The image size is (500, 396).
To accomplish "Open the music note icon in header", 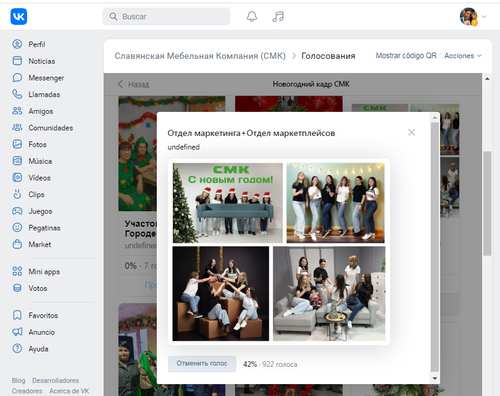I will [278, 16].
